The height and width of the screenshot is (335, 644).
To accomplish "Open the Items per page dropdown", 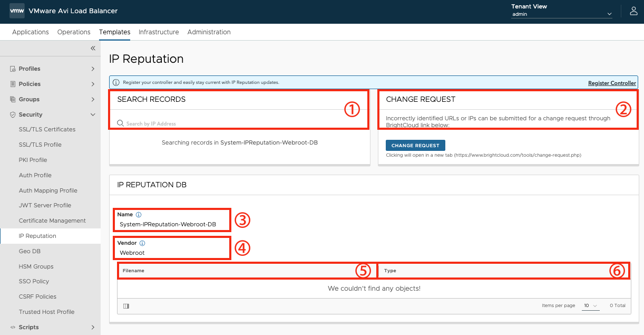I will [591, 305].
